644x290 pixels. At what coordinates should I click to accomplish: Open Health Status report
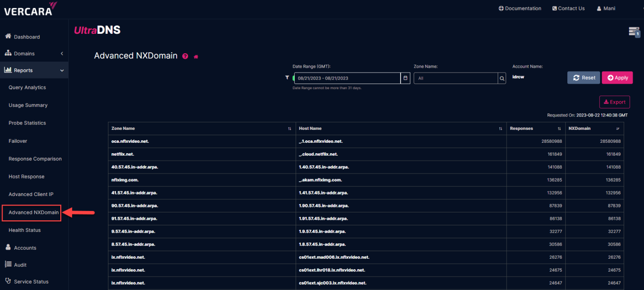pos(25,230)
